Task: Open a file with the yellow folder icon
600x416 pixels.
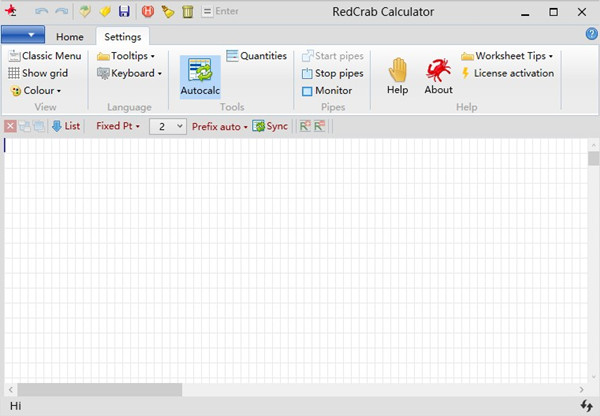Action: click(105, 11)
